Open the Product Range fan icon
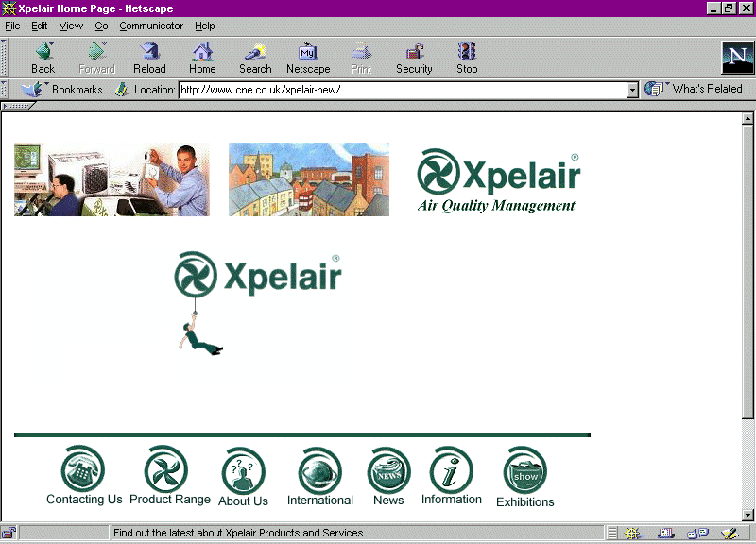 [x=166, y=468]
